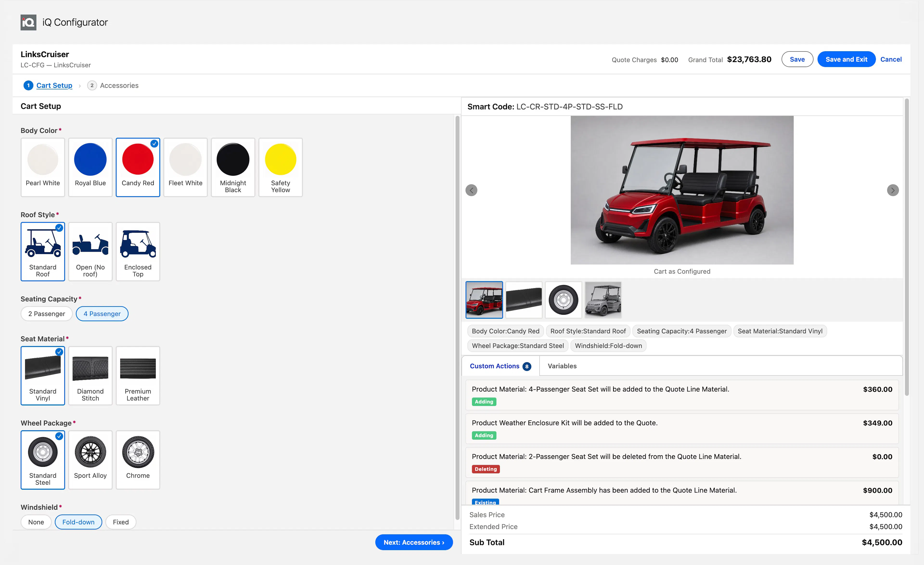Select Standard Vinyl seat material tile
This screenshot has height=565, width=924.
pos(43,376)
